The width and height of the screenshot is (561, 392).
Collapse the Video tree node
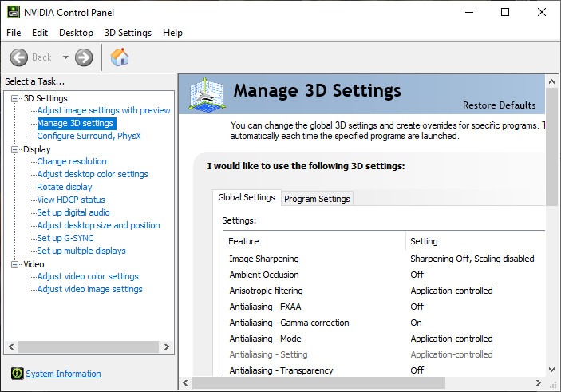(x=14, y=264)
